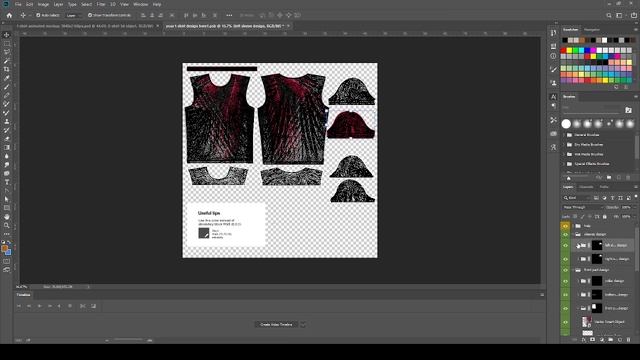The width and height of the screenshot is (640, 360).
Task: Toggle visibility of Vector Smart Object layer
Action: point(565,322)
